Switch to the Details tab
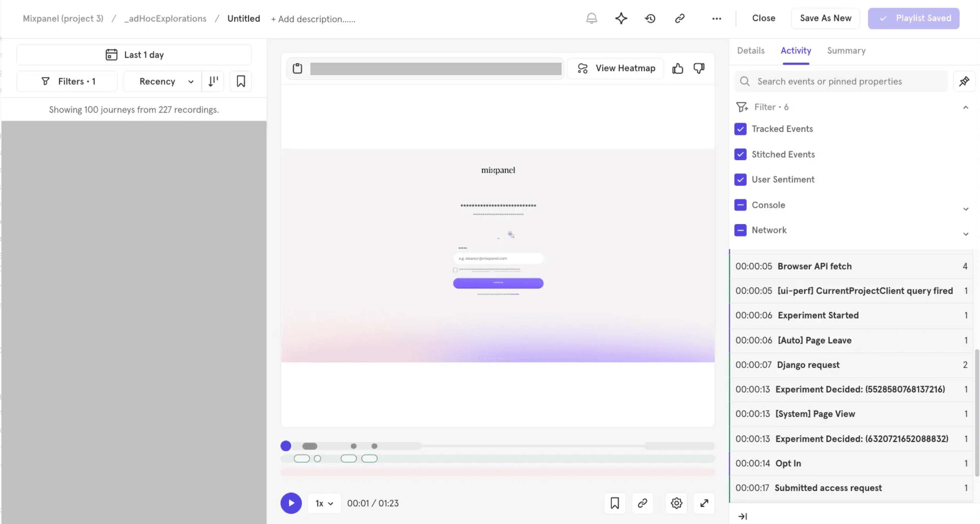This screenshot has height=524, width=980. 750,51
